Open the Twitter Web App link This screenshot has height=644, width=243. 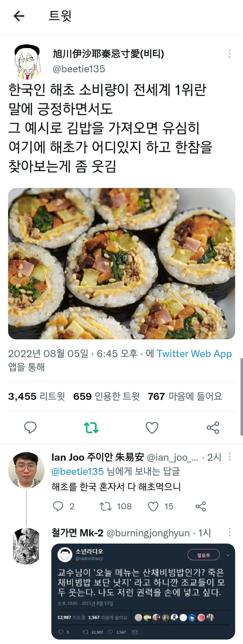tap(194, 354)
